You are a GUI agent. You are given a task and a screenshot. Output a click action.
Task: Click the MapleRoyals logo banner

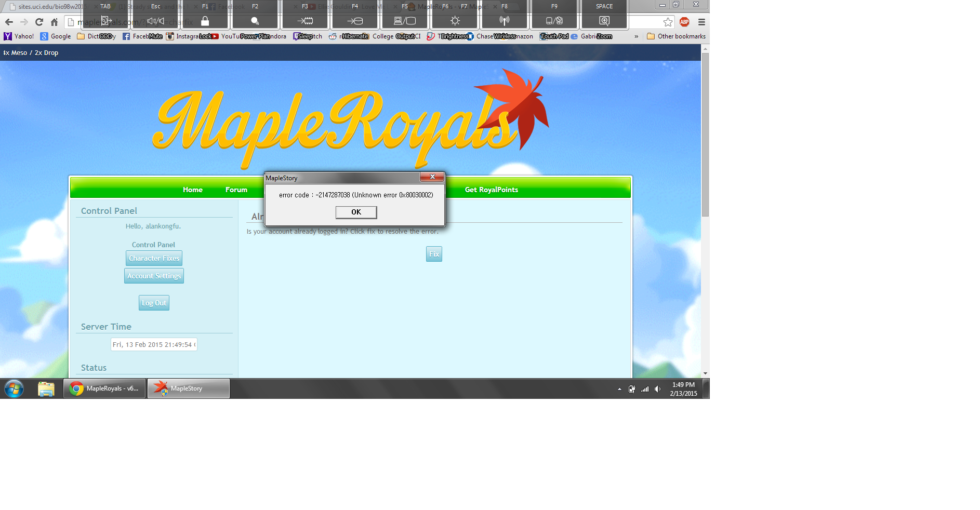(x=351, y=120)
